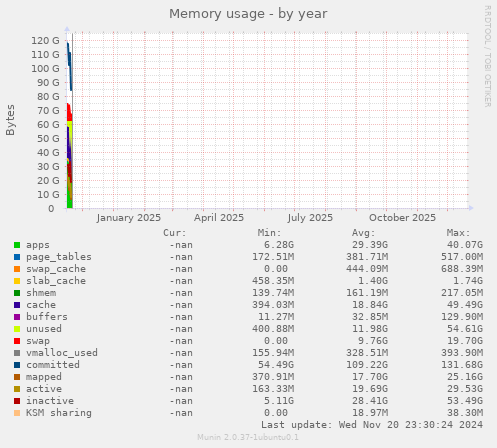497x448 pixels.
Task: Select the mapped legend label
Action: [x=44, y=377]
